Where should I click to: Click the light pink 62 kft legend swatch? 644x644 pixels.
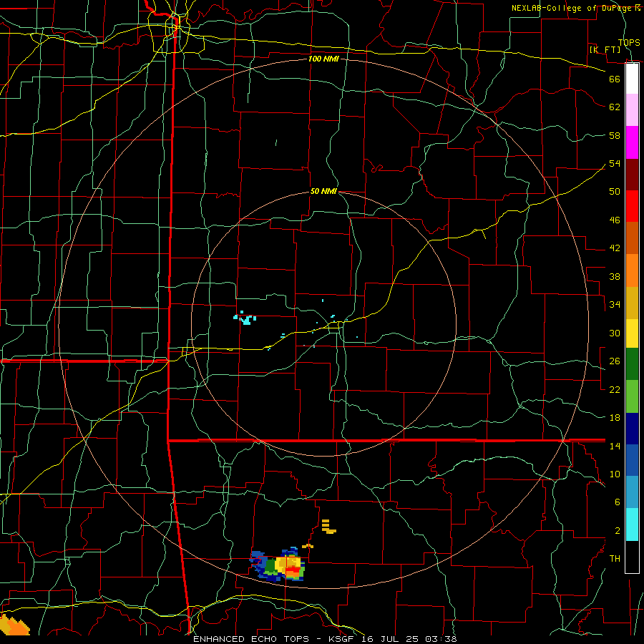[x=632, y=109]
